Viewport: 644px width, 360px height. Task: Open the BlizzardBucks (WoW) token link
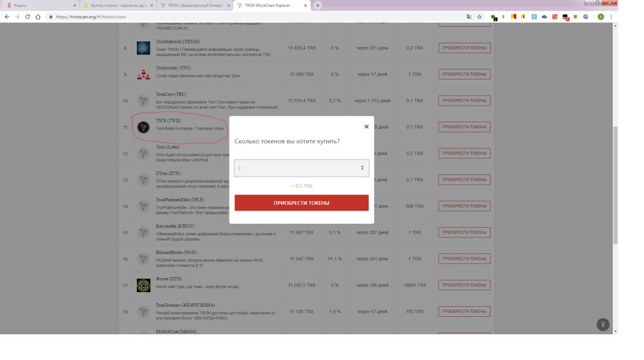tap(177, 252)
